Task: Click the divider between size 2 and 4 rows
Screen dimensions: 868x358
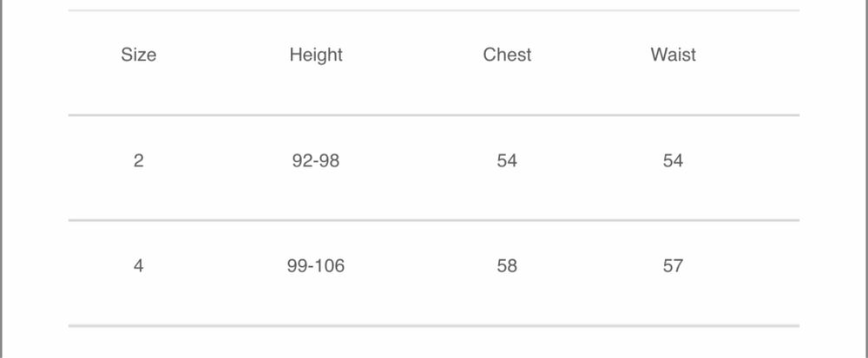Action: pyautogui.click(x=434, y=220)
